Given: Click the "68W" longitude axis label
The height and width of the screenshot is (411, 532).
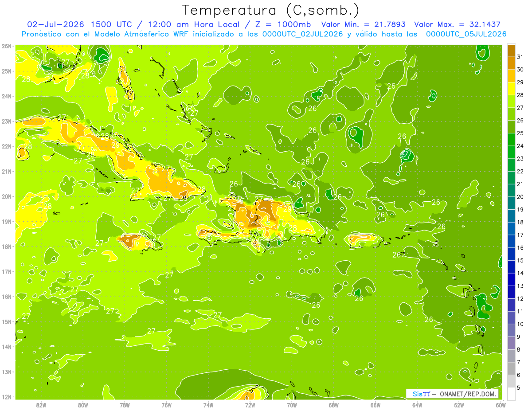Looking at the screenshot, I should [333, 405].
